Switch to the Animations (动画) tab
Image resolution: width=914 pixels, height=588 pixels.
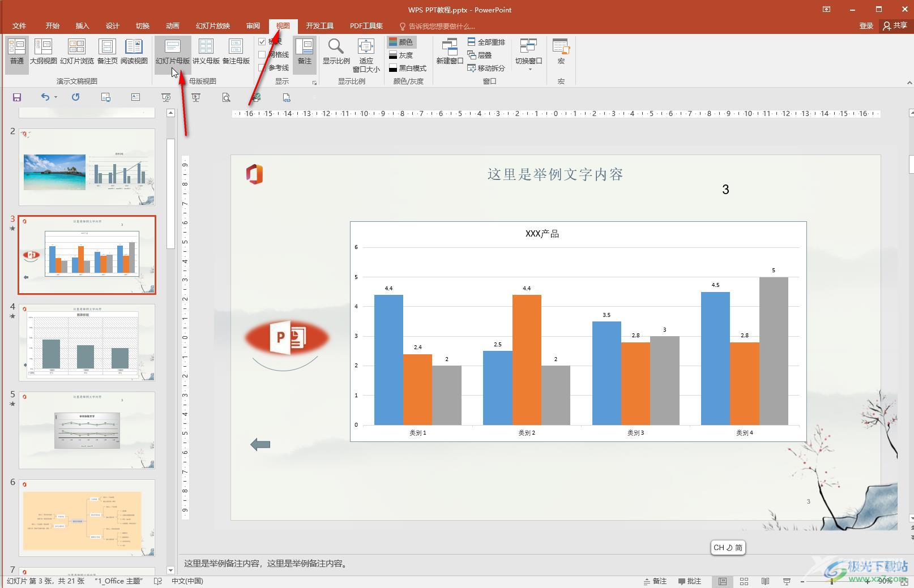tap(173, 26)
